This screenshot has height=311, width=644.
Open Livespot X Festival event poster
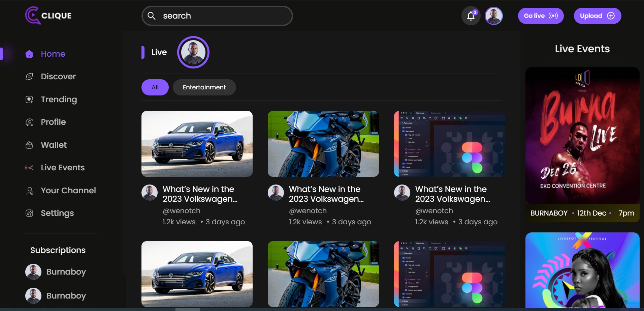582,270
